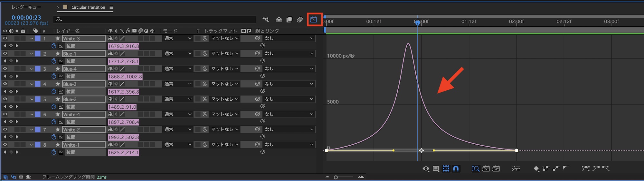Click the current time indicator playhead

pyautogui.click(x=418, y=23)
